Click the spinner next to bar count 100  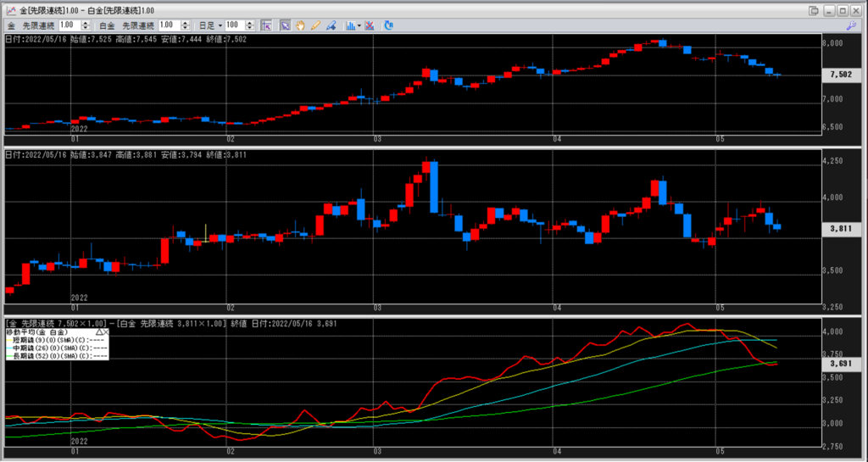248,26
